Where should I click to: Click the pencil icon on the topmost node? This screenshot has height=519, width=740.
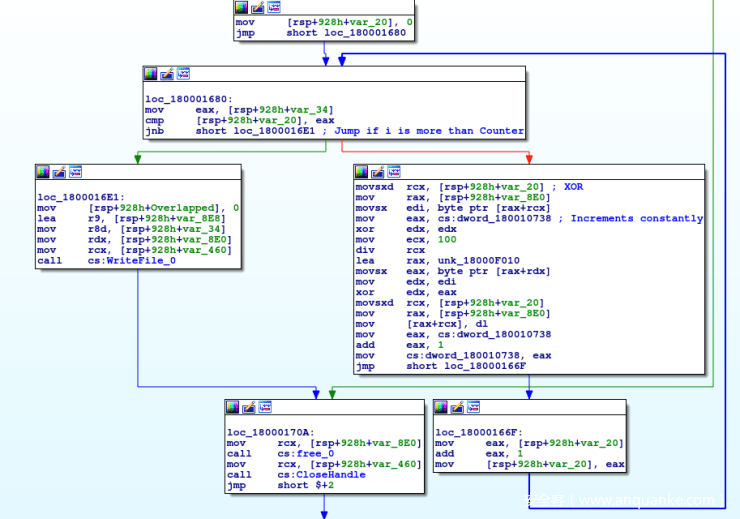tap(257, 7)
